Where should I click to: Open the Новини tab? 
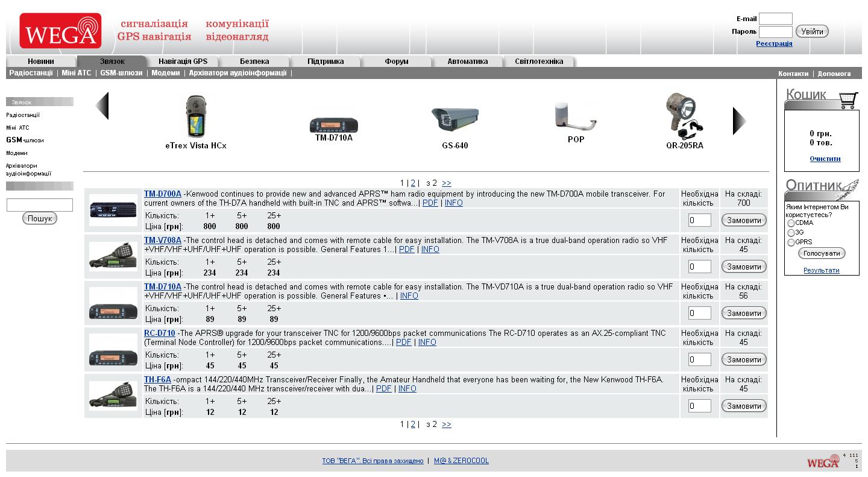(41, 62)
